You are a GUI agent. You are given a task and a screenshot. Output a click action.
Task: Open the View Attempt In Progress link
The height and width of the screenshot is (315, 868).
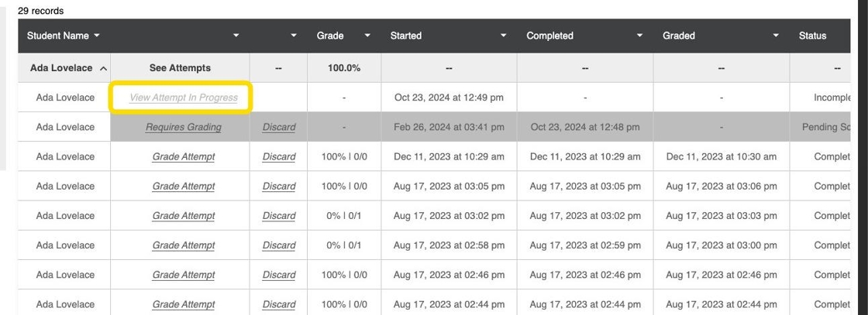pyautogui.click(x=183, y=98)
